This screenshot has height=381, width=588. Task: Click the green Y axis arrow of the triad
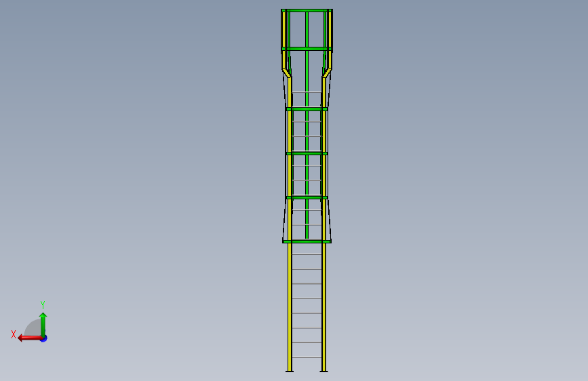click(x=43, y=324)
